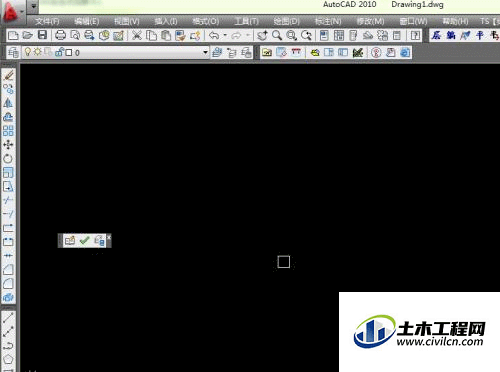Close the small floating toolbar
Viewport: 500px width, 372px height.
(x=109, y=237)
